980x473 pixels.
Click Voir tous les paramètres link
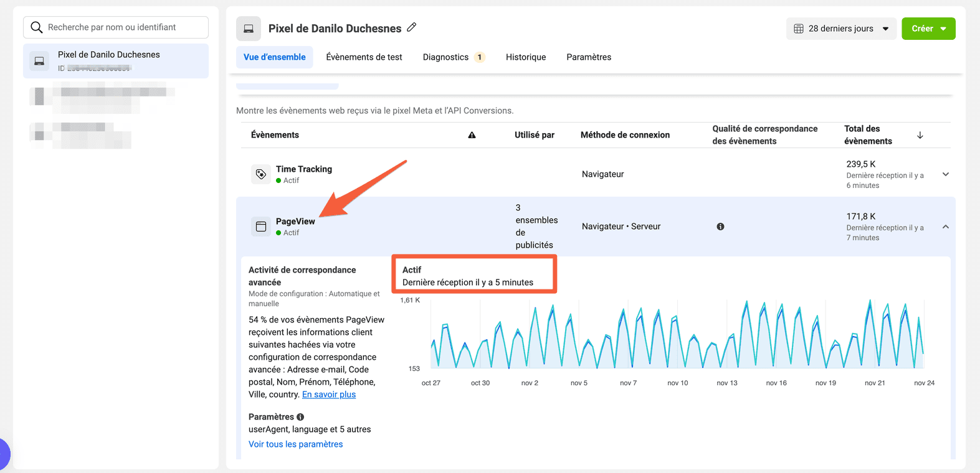(296, 444)
